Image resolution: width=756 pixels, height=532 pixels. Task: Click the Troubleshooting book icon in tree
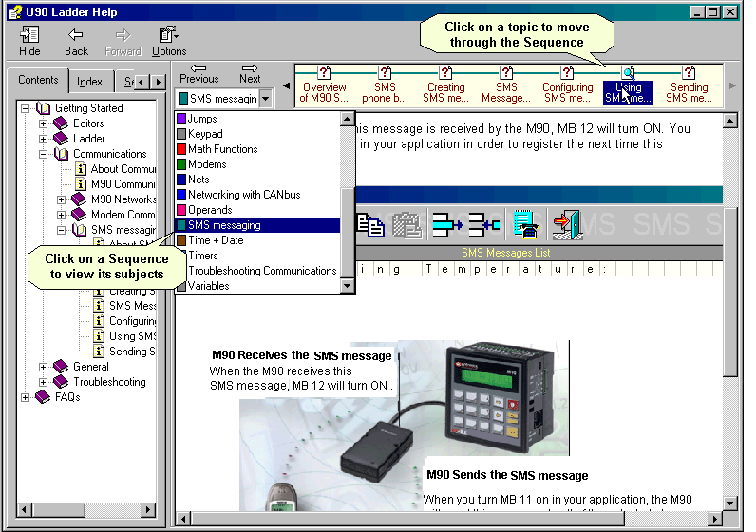61,382
